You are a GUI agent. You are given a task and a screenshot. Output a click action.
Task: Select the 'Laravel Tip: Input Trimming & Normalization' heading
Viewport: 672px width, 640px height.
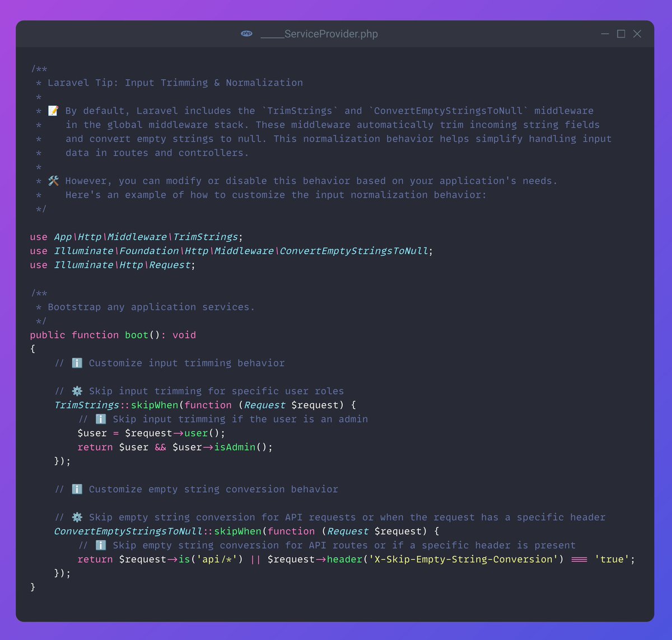(x=175, y=82)
